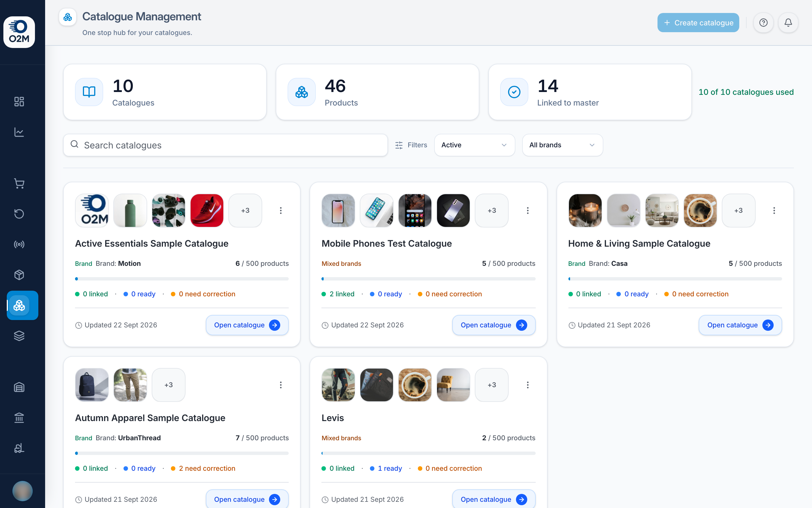Click +3 thumbnail on Autumn Apparel card
812x508 pixels.
tap(168, 385)
